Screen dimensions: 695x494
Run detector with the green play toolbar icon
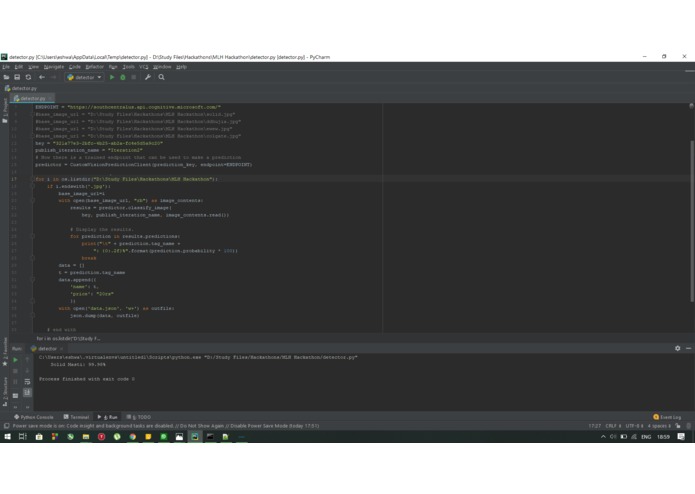point(112,78)
